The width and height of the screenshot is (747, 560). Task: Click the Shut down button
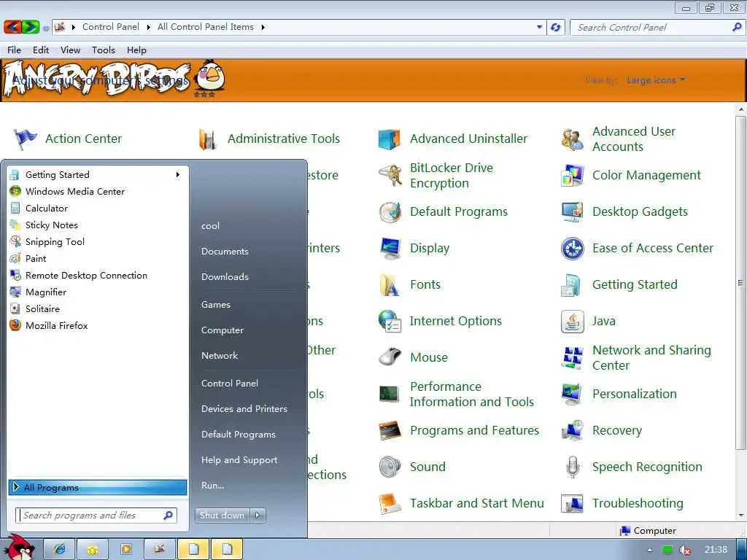point(222,516)
